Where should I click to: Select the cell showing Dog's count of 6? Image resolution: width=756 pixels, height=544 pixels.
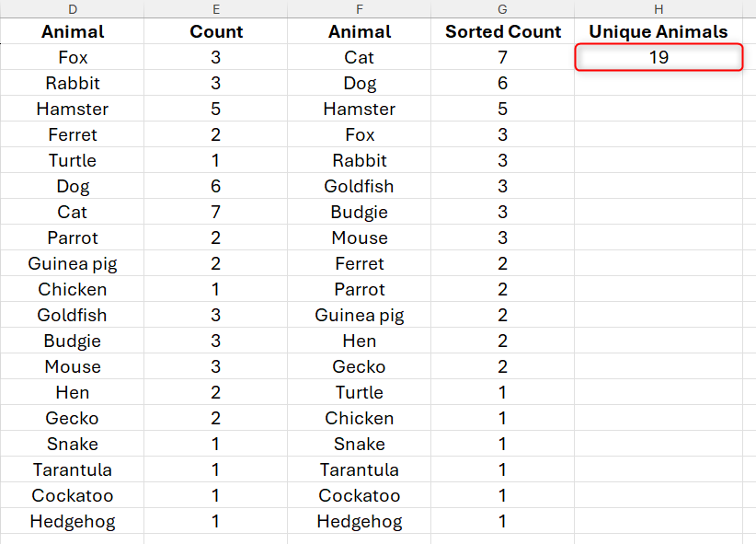pos(216,186)
